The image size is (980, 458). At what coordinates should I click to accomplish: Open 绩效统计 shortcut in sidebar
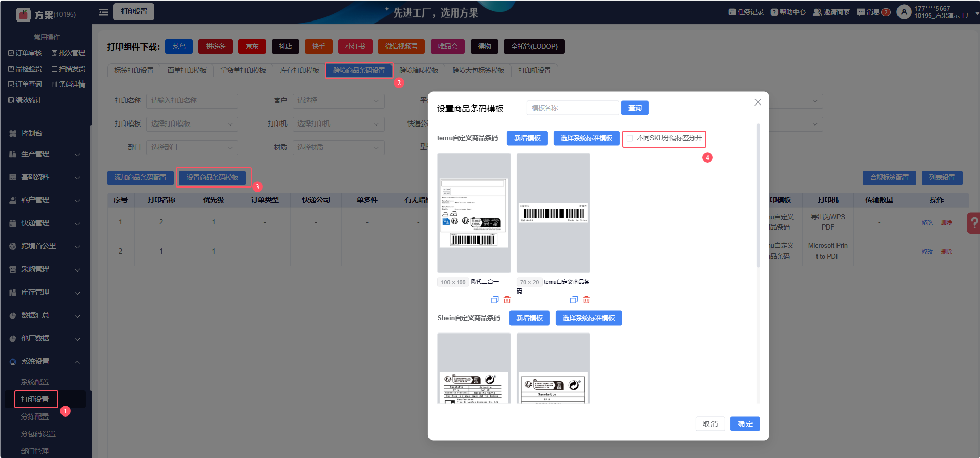tap(25, 100)
